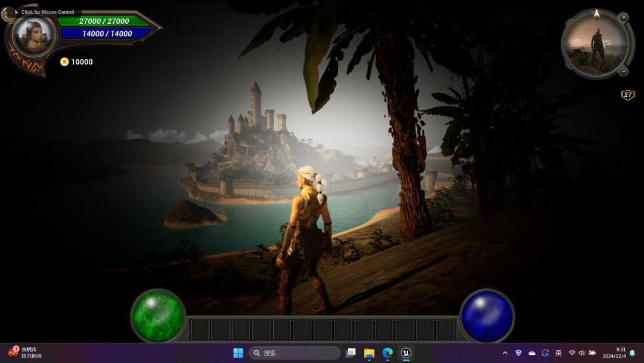Click the character portrait avatar
Viewport: 644px width, 363px height.
tap(33, 36)
